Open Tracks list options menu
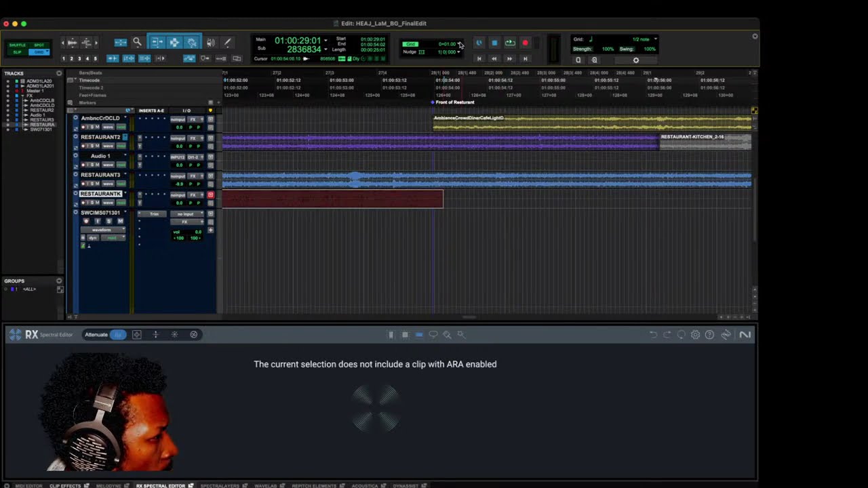This screenshot has width=868, height=488. coord(59,73)
